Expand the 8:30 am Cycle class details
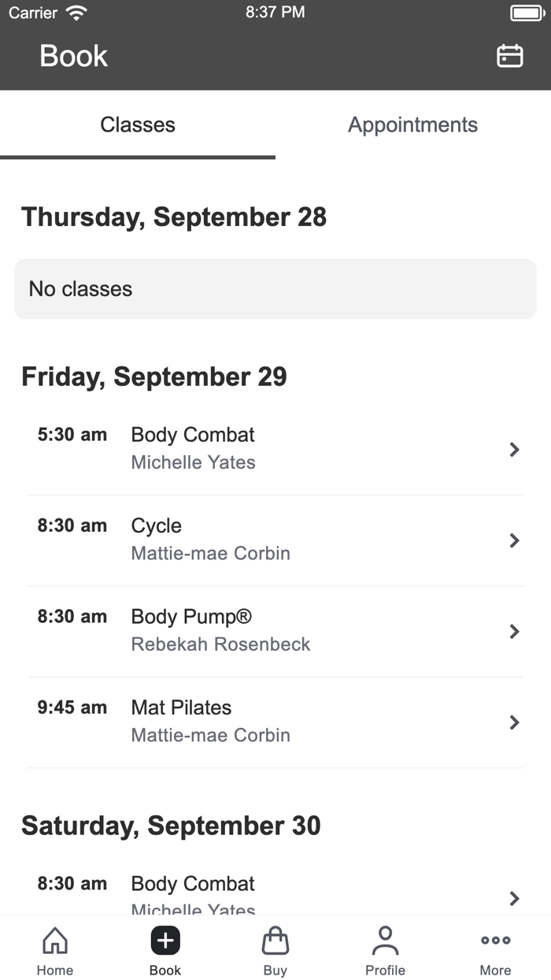The height and width of the screenshot is (980, 551). coord(514,540)
